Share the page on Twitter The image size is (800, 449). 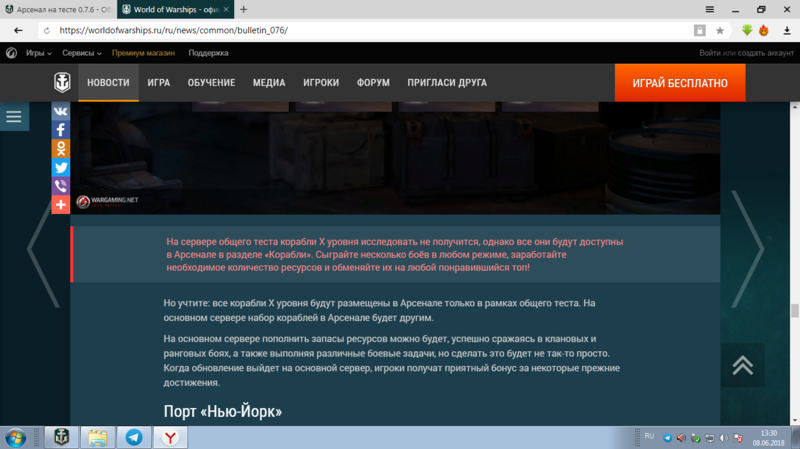pos(61,167)
